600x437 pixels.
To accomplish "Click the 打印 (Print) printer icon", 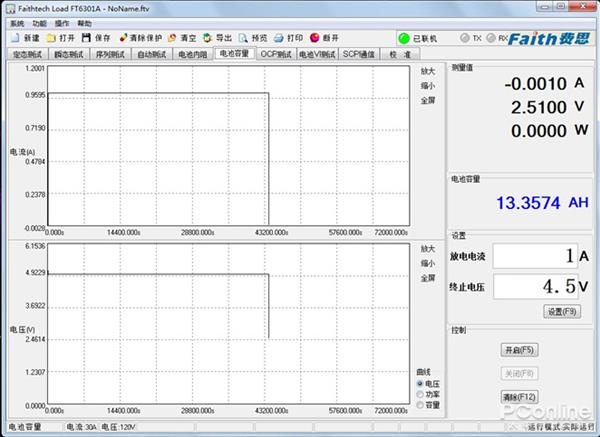I will (279, 38).
